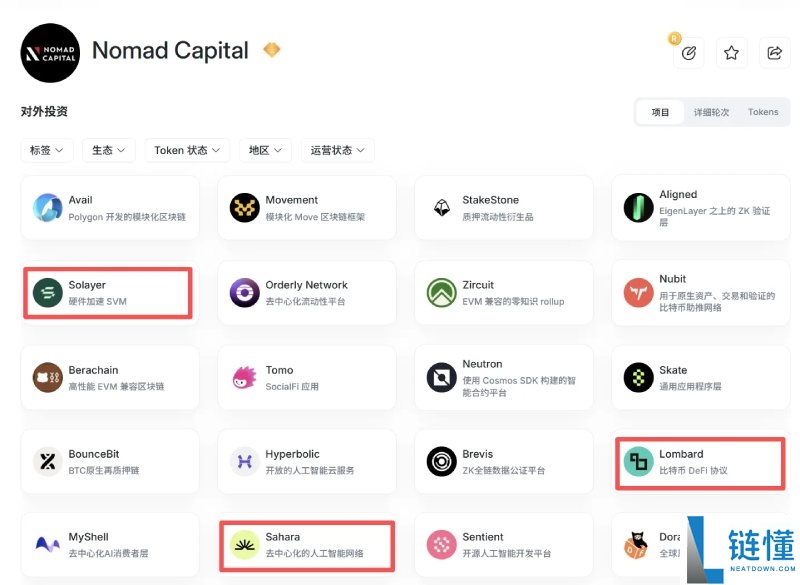Open the StakeStone name link
The image size is (800, 585).
(x=490, y=200)
